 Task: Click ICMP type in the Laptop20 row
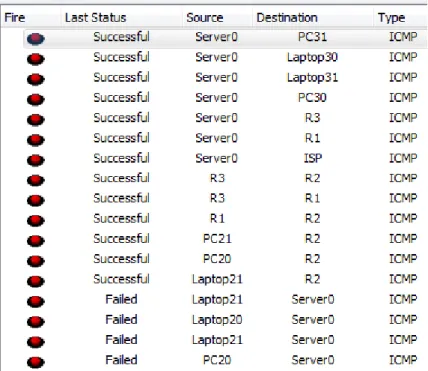pyautogui.click(x=403, y=319)
